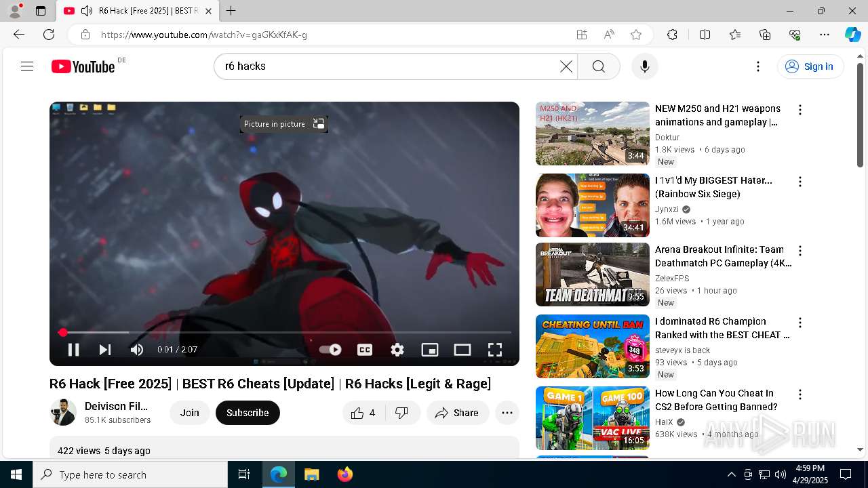Open Windows Start menu
The height and width of the screenshot is (488, 868).
[16, 474]
